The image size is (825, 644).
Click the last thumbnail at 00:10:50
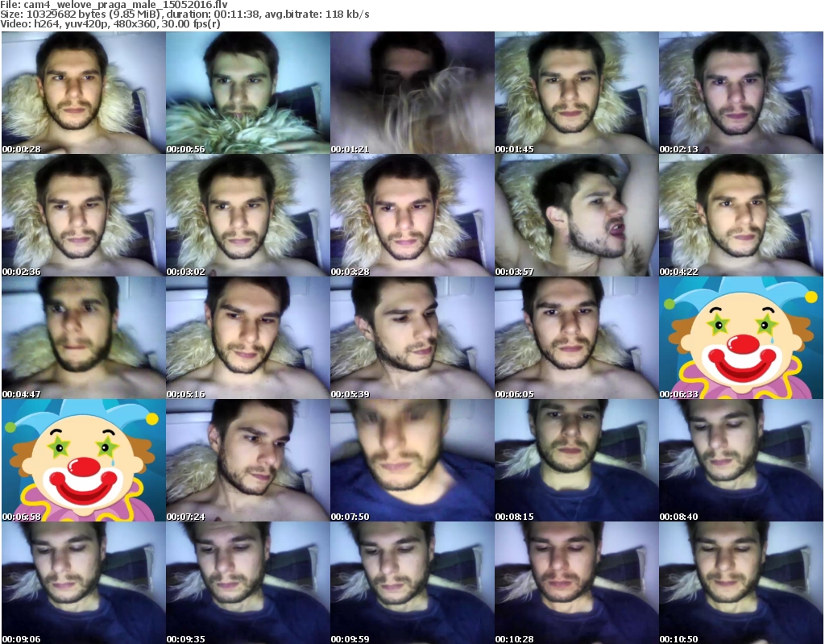pyautogui.click(x=741, y=583)
